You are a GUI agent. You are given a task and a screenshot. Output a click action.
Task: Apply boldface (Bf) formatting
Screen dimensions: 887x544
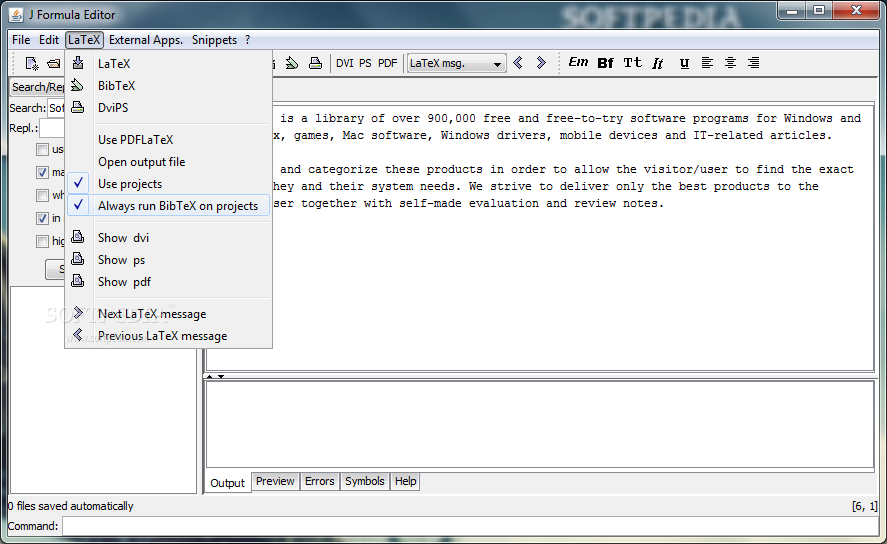[x=605, y=63]
